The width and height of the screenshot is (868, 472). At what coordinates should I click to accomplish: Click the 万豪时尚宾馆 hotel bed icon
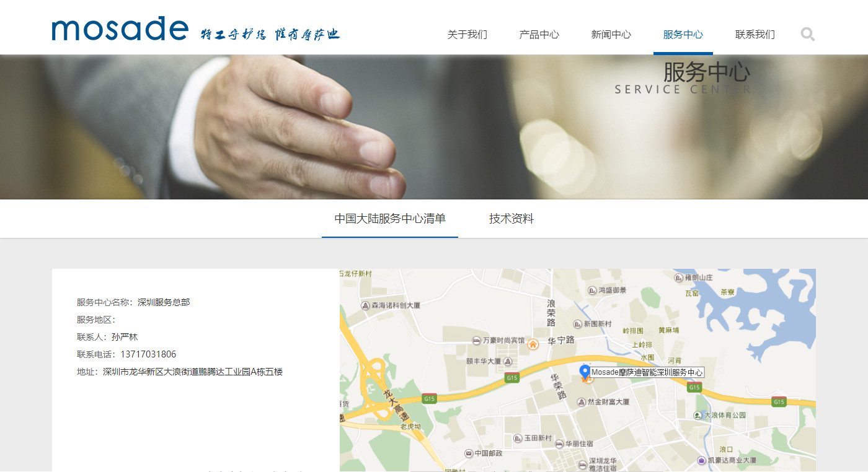476,341
